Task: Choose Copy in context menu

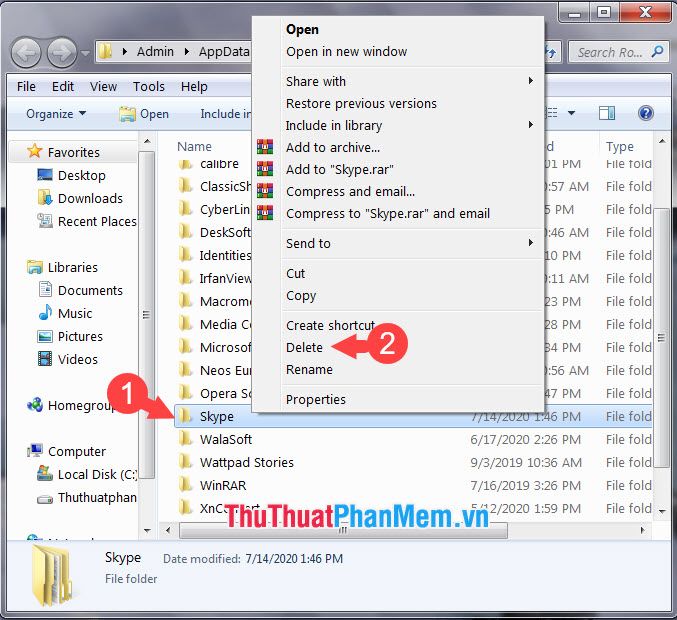Action: pyautogui.click(x=301, y=296)
